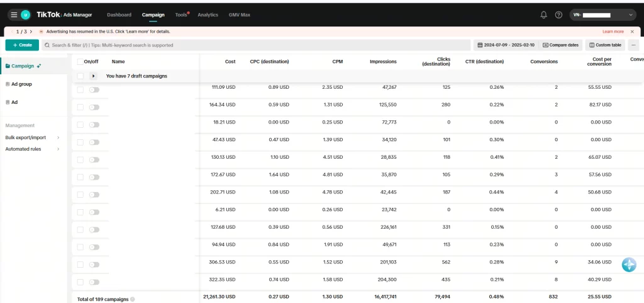Open the Custom table options
This screenshot has width=644, height=303.
click(605, 45)
